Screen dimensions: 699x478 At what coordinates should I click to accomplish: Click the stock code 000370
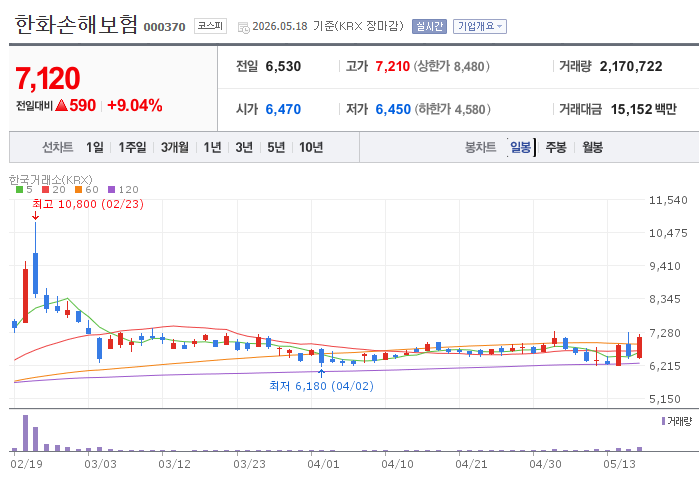(164, 27)
